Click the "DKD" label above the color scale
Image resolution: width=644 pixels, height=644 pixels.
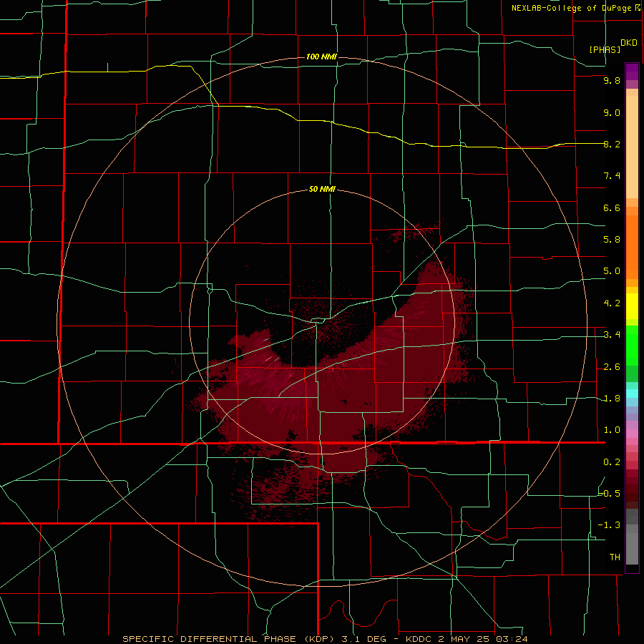629,43
